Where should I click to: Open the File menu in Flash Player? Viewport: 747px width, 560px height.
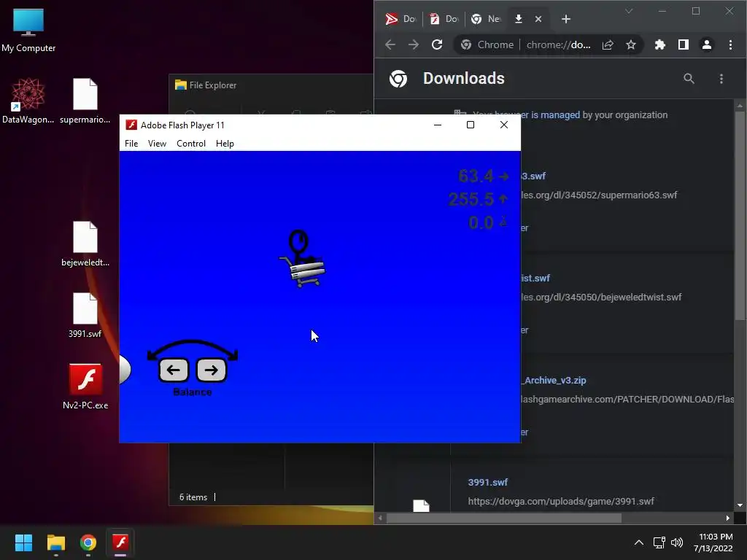131,144
